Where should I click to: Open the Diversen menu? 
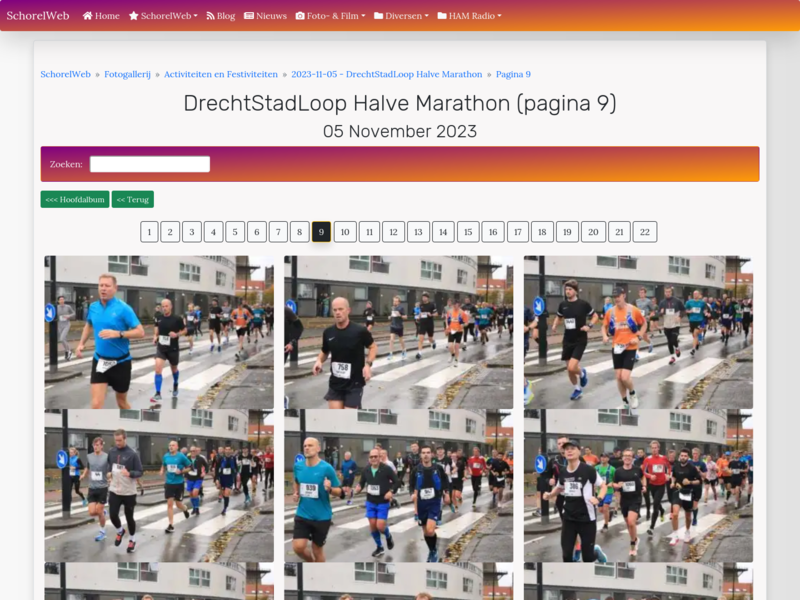tap(401, 16)
